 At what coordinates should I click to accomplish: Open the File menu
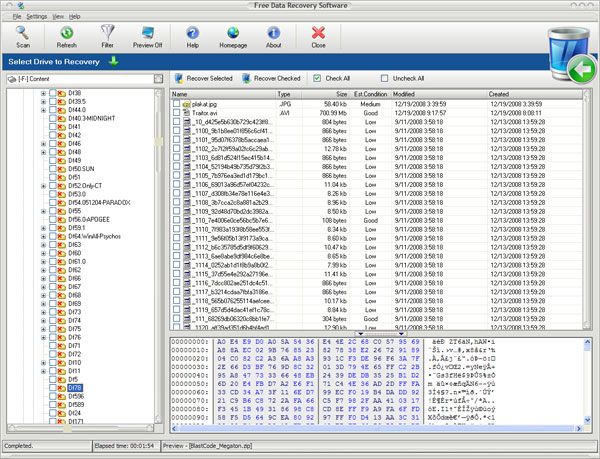tap(17, 17)
